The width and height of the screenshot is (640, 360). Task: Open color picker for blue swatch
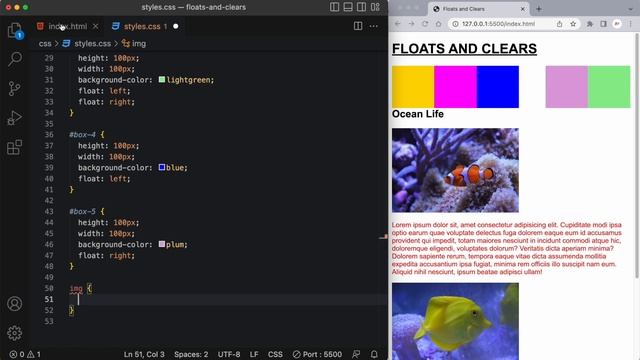tap(162, 167)
